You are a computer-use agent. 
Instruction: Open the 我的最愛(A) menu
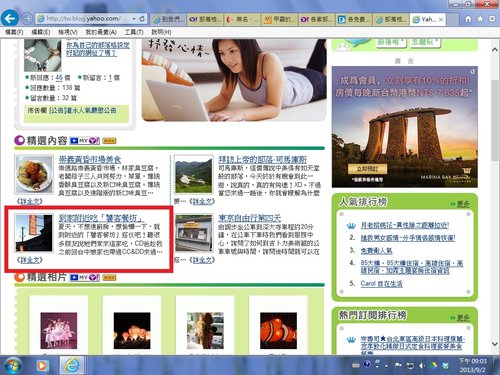[x=101, y=32]
